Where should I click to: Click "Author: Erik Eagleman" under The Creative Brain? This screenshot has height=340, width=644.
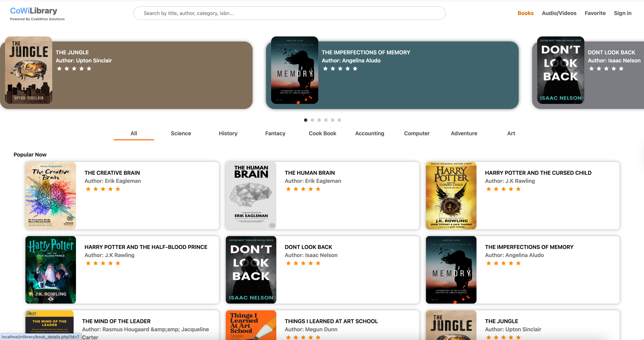point(113,181)
